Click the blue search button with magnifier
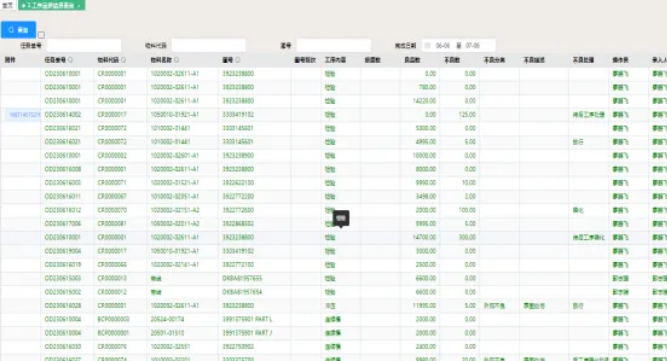Viewport: 667px width, 361px height. [x=18, y=30]
